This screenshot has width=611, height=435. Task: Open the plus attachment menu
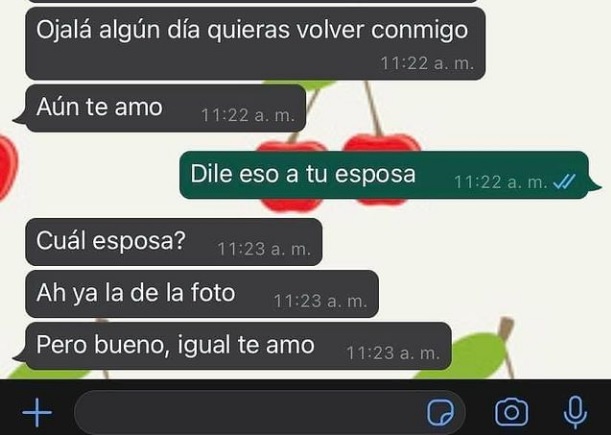[37, 412]
